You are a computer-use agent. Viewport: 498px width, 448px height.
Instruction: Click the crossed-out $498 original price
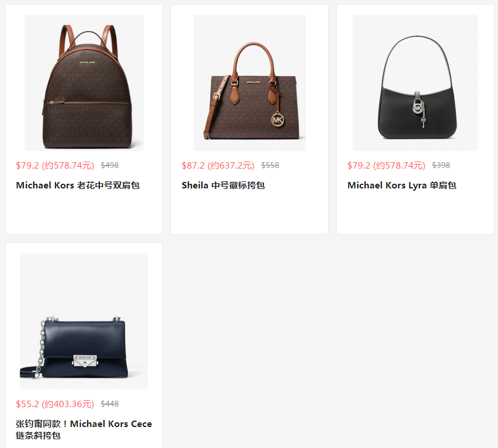[110, 165]
